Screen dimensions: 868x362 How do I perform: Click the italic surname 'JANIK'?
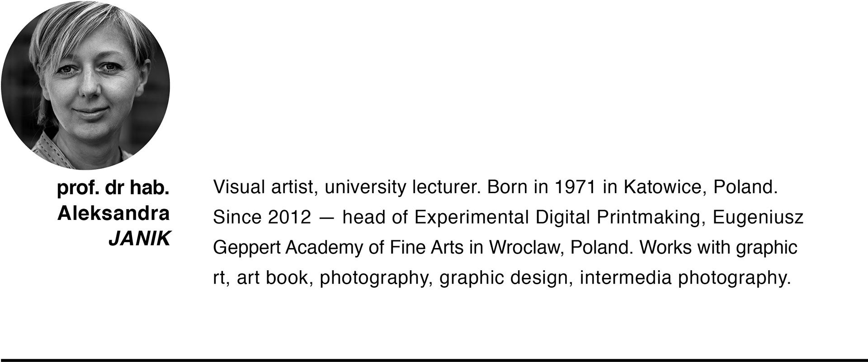(139, 238)
